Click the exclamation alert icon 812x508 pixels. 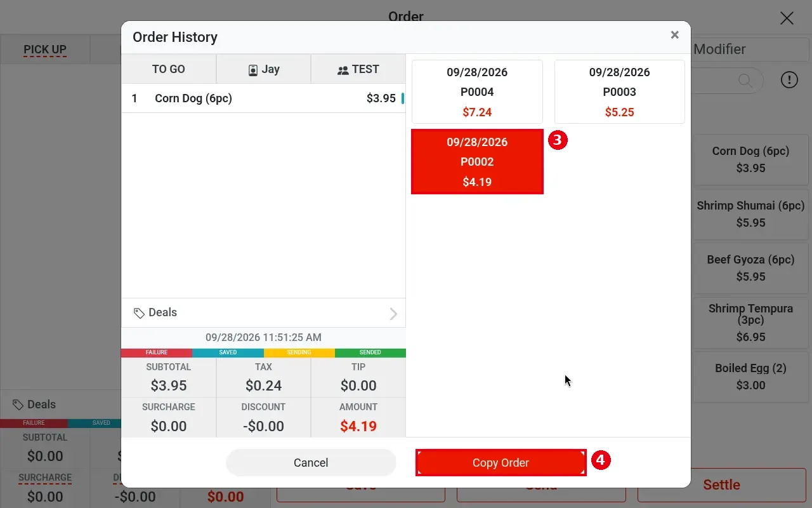click(x=789, y=80)
